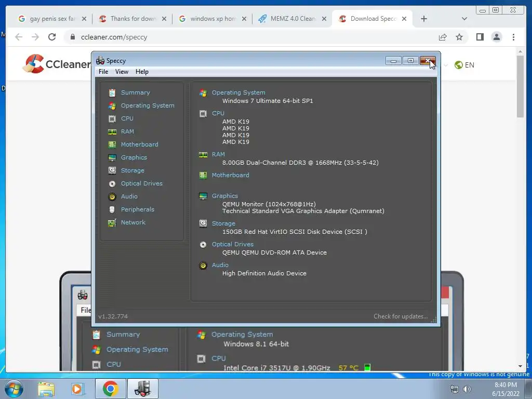Open Windows Start menu orb
This screenshot has width=532, height=399.
[14, 389]
